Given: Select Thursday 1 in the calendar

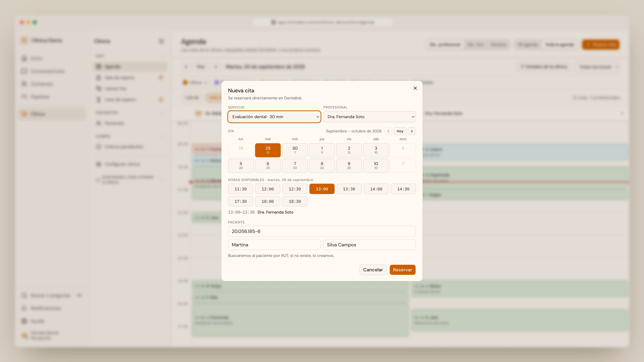Looking at the screenshot, I should tap(322, 150).
